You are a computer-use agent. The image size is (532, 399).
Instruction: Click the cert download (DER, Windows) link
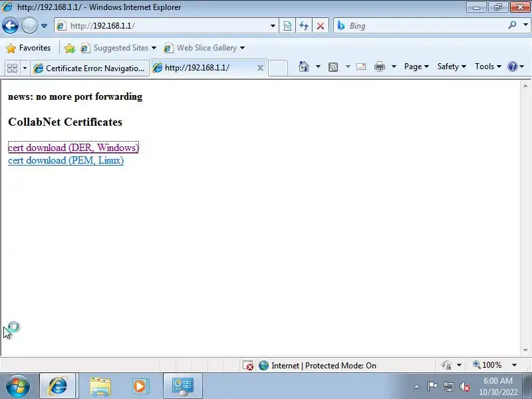(x=73, y=148)
